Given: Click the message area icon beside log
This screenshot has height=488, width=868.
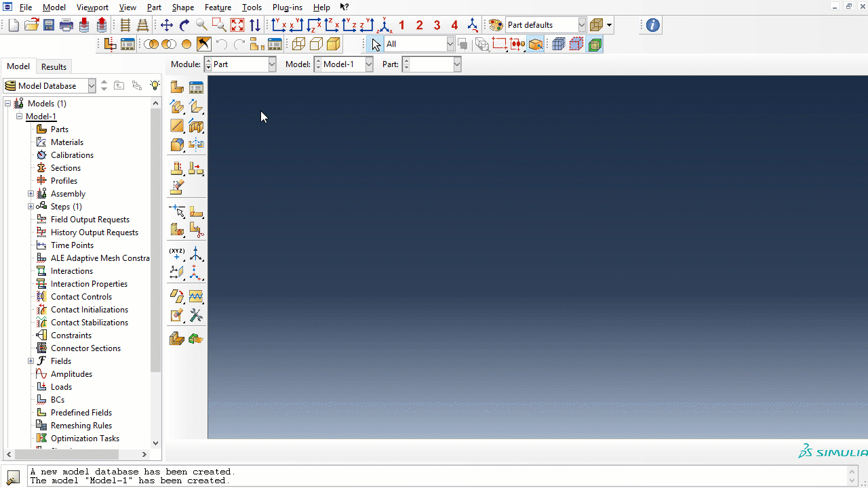Looking at the screenshot, I should (13, 477).
